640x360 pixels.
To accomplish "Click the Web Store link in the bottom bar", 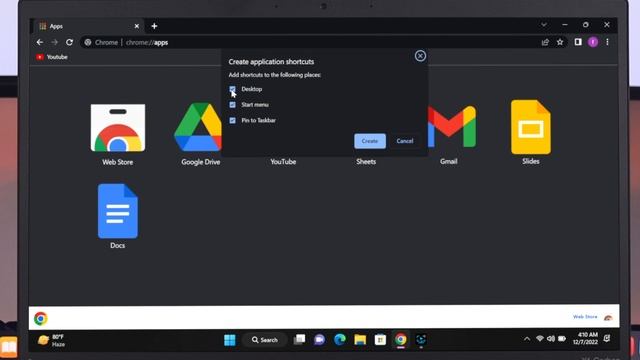I will click(585, 317).
